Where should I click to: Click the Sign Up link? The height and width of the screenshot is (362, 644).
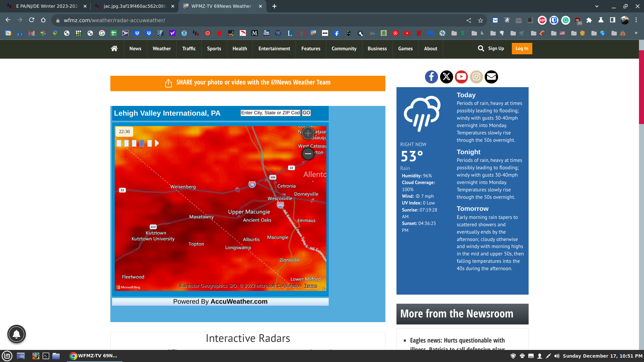[496, 49]
